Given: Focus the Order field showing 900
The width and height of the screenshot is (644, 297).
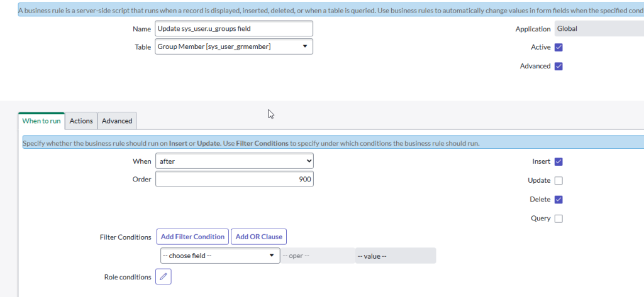Looking at the screenshot, I should [x=233, y=180].
